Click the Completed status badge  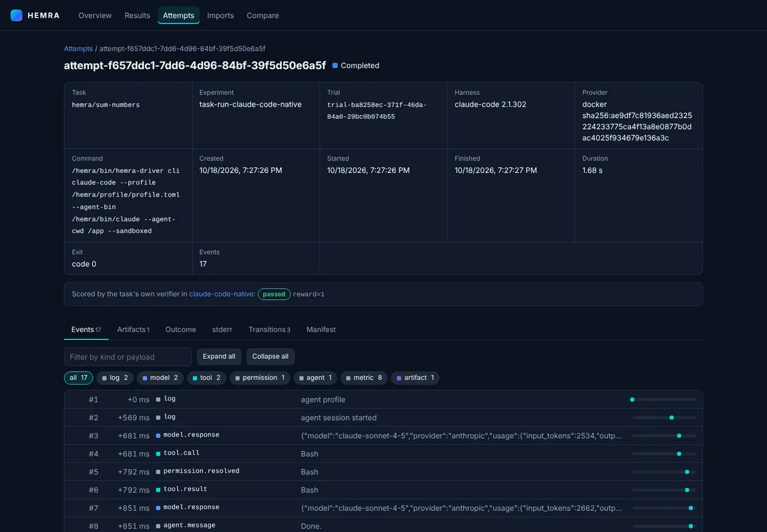tap(356, 66)
